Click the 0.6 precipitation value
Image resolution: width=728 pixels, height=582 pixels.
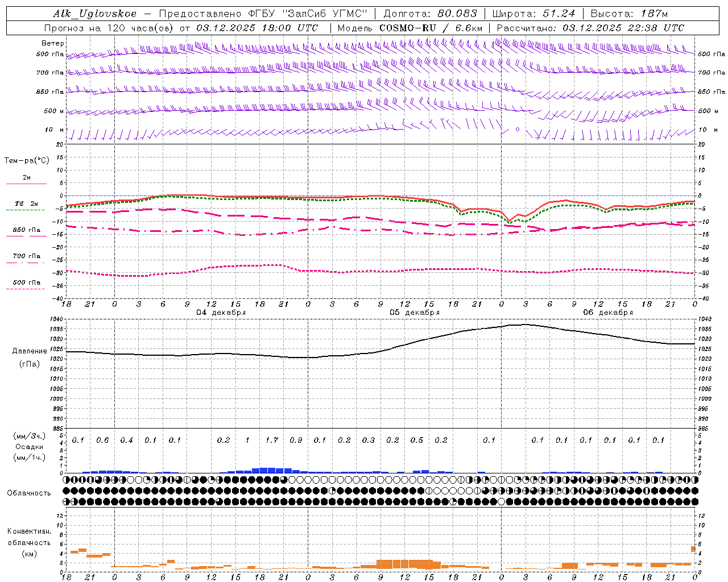(102, 440)
